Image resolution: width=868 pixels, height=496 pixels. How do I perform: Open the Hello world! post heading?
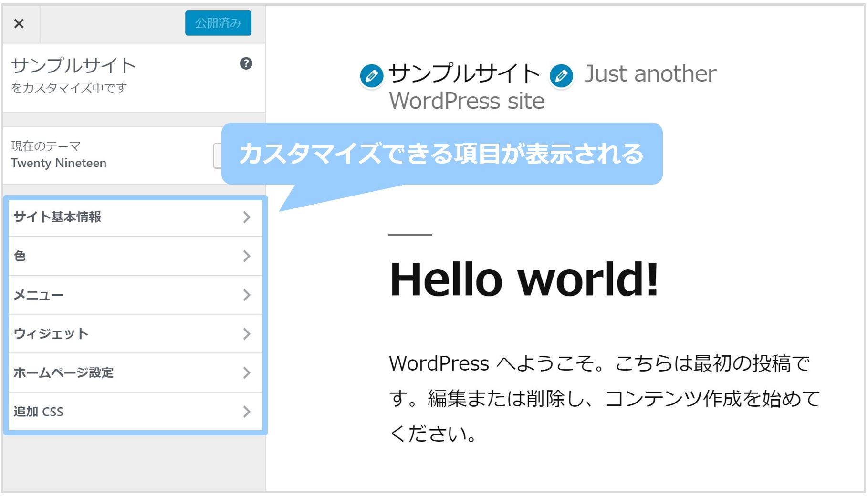[x=524, y=279]
